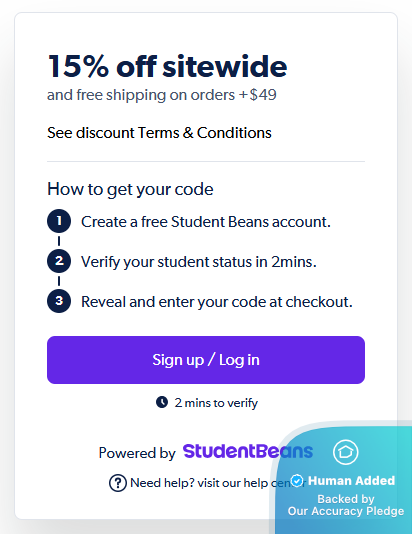412x534 pixels.
Task: Click the Sign up / Log in button
Action: (206, 360)
